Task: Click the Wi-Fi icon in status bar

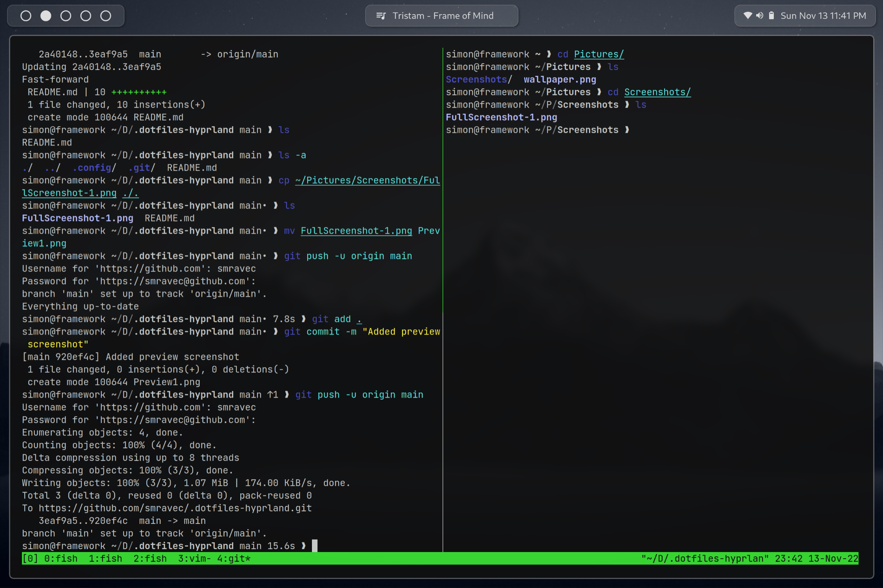Action: click(x=748, y=16)
